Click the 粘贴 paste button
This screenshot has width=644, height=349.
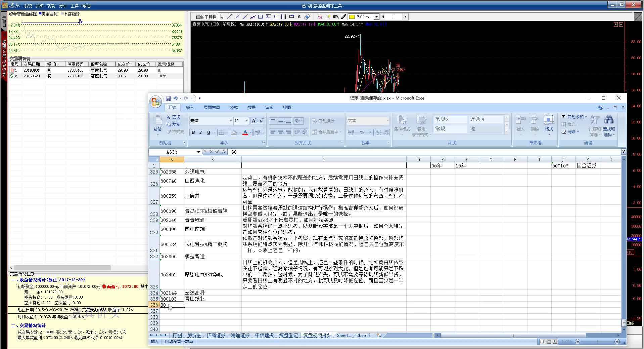[x=157, y=125]
